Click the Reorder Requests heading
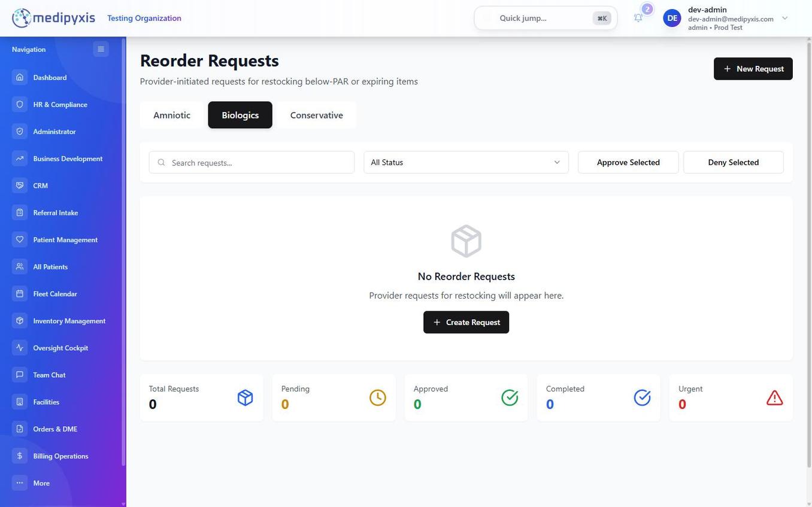Screen dimensions: 812x507 point(210,60)
